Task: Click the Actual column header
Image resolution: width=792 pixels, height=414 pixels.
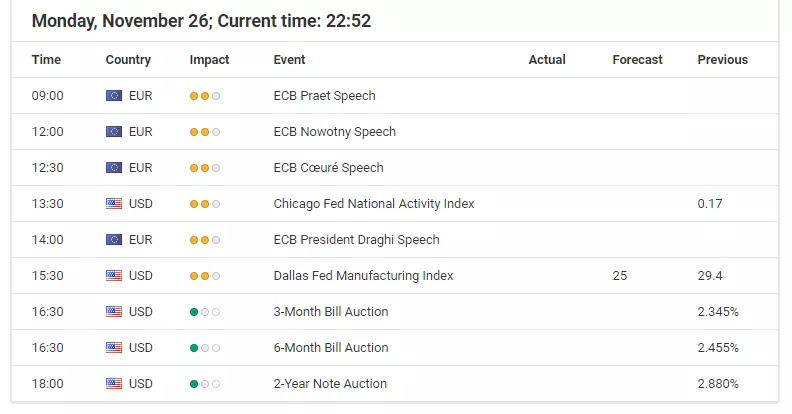Action: [547, 60]
